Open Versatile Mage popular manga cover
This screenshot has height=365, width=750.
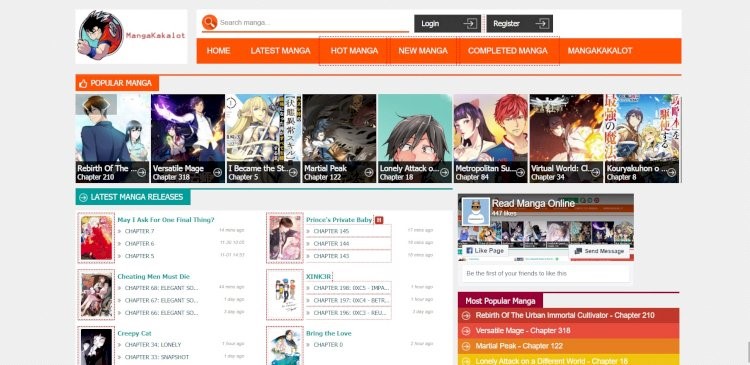coord(188,138)
